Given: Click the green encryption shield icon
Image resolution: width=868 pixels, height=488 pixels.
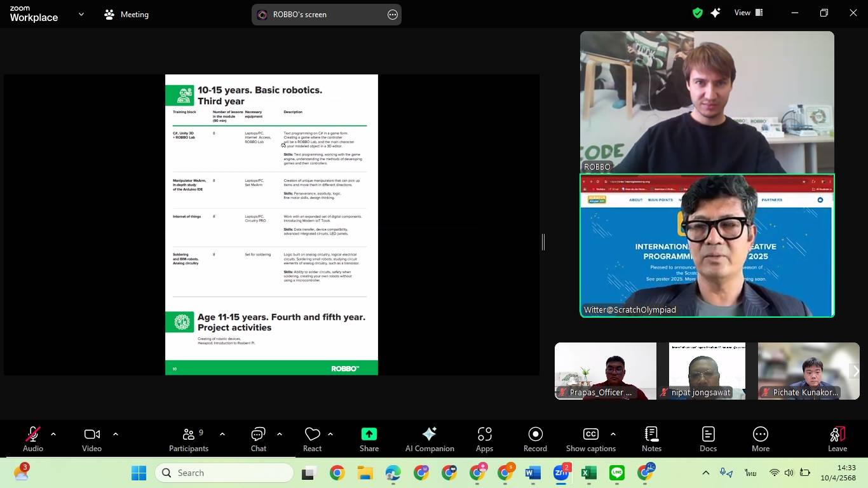Looking at the screenshot, I should pyautogui.click(x=698, y=13).
